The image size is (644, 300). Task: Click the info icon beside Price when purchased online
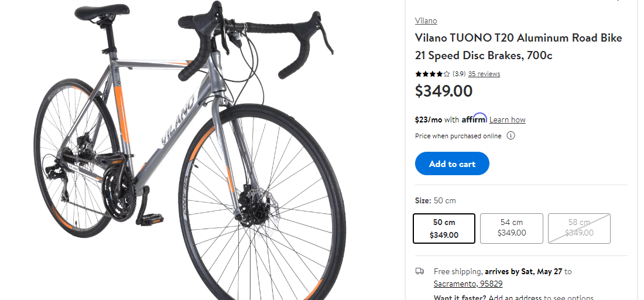point(511,136)
